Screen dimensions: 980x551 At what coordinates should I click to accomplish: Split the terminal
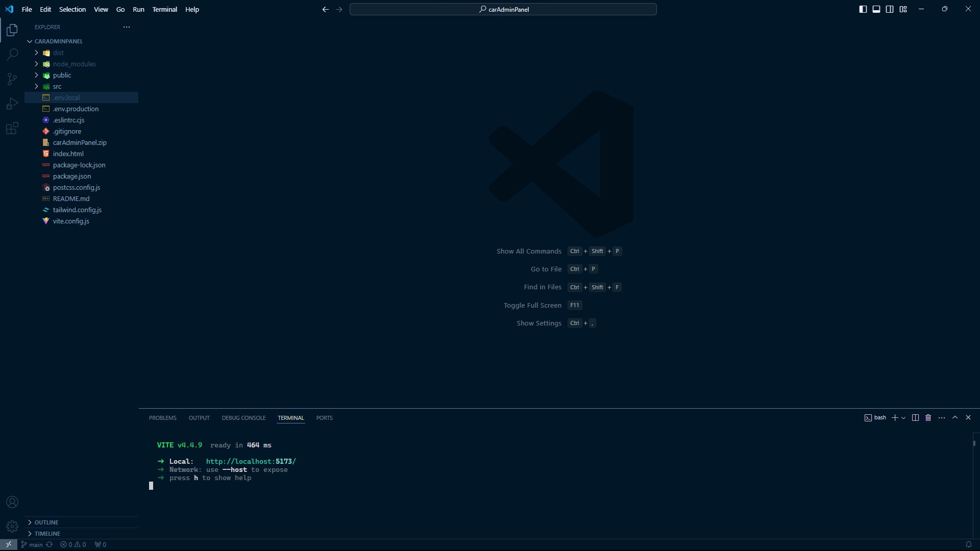(915, 418)
